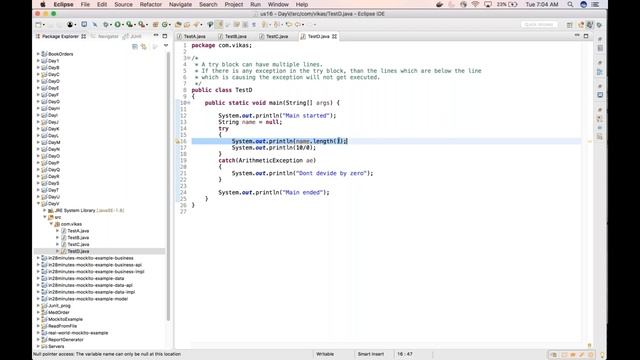Open the Run button dropdown arrow

pyautogui.click(x=122, y=25)
